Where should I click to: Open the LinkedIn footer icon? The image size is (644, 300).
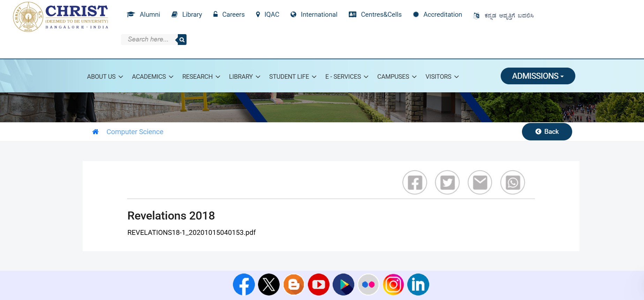click(418, 285)
